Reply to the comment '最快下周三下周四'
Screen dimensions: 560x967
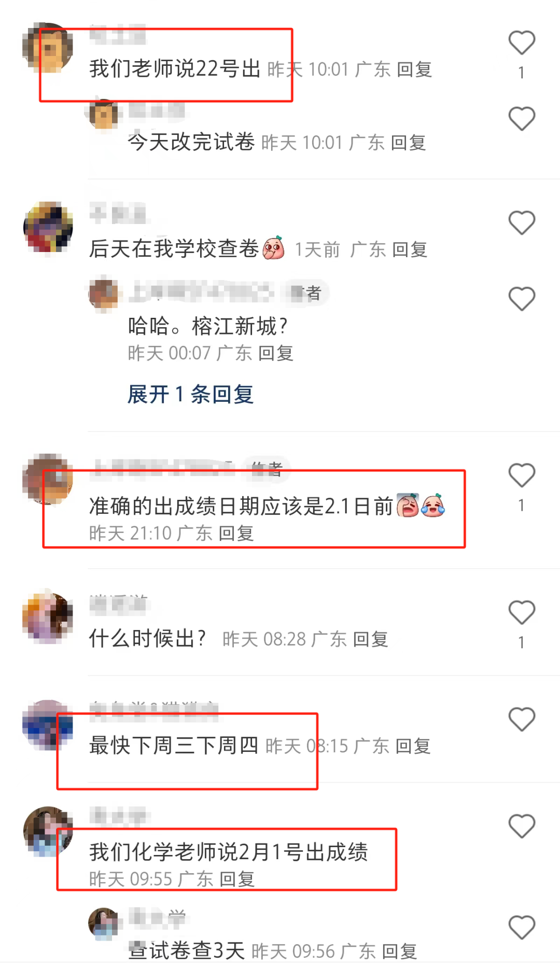413,746
